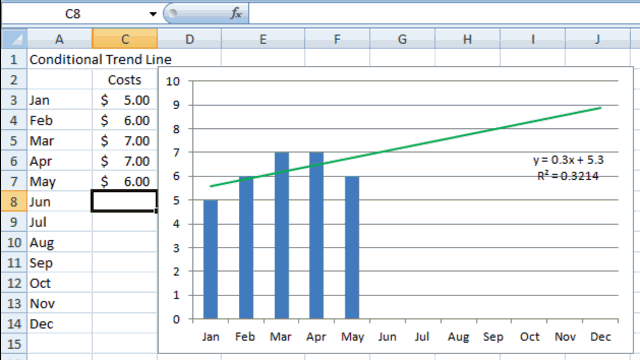Click the trendline equation y = 0.3x + 5.3
Screen dimensions: 640x360
tap(568, 160)
